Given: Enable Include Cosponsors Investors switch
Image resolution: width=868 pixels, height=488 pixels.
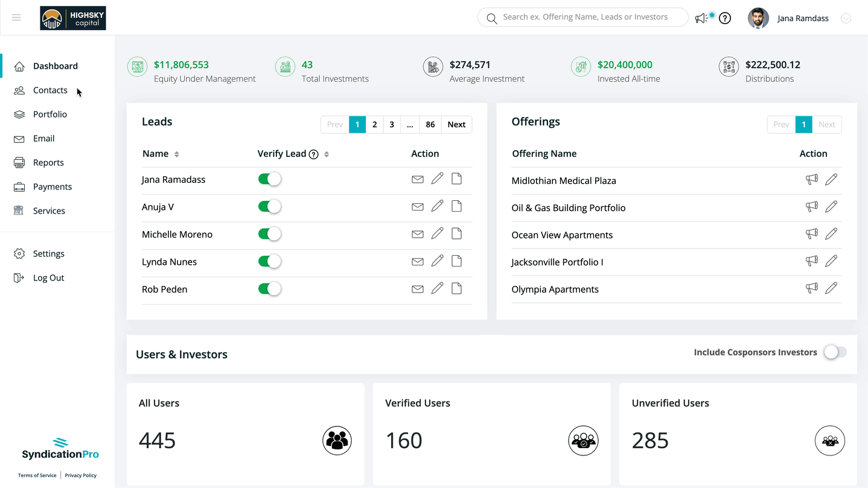Looking at the screenshot, I should point(835,352).
